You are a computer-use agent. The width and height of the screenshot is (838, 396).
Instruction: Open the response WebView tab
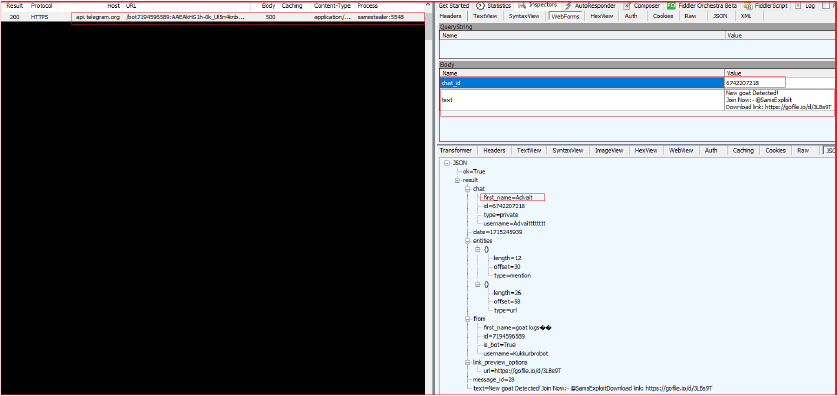coord(681,151)
